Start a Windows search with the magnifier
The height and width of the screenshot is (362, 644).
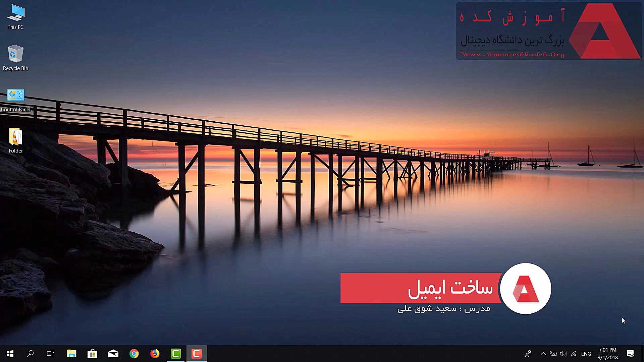tap(30, 354)
